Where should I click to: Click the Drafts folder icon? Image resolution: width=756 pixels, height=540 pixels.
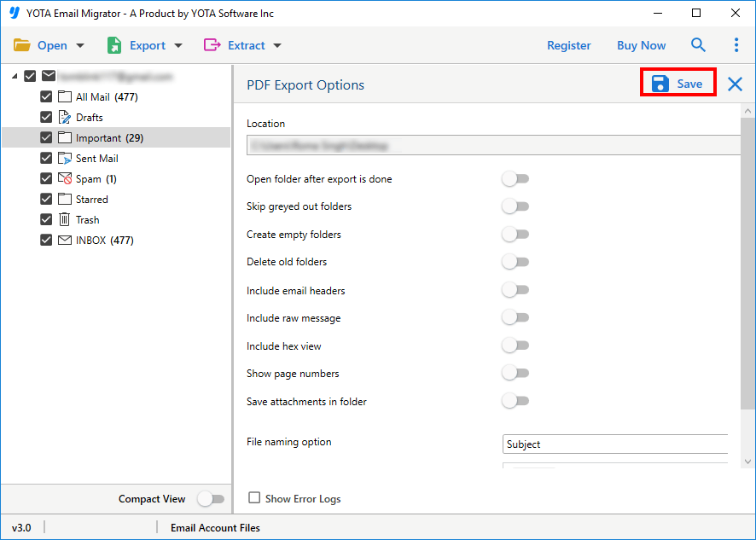click(65, 117)
